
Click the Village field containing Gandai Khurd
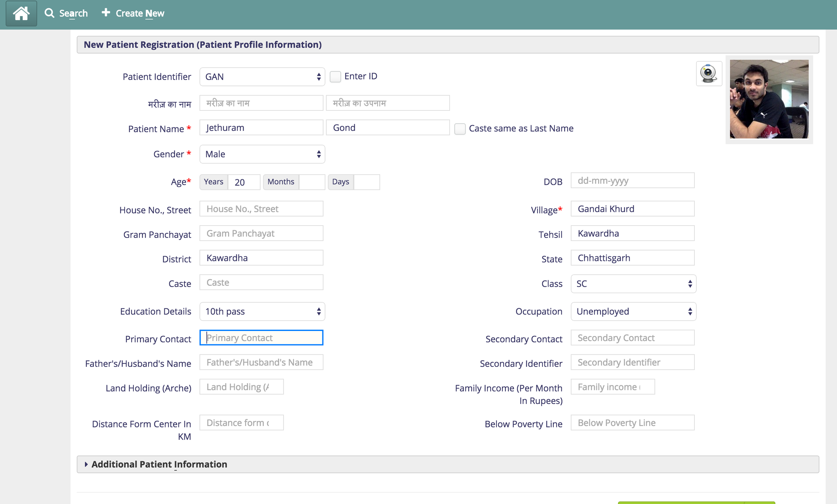tap(632, 209)
